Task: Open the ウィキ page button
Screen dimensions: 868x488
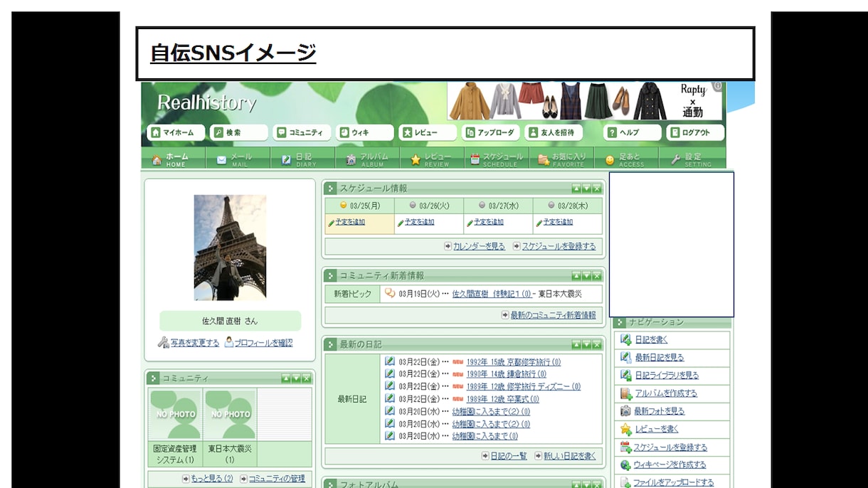Action: pyautogui.click(x=365, y=132)
